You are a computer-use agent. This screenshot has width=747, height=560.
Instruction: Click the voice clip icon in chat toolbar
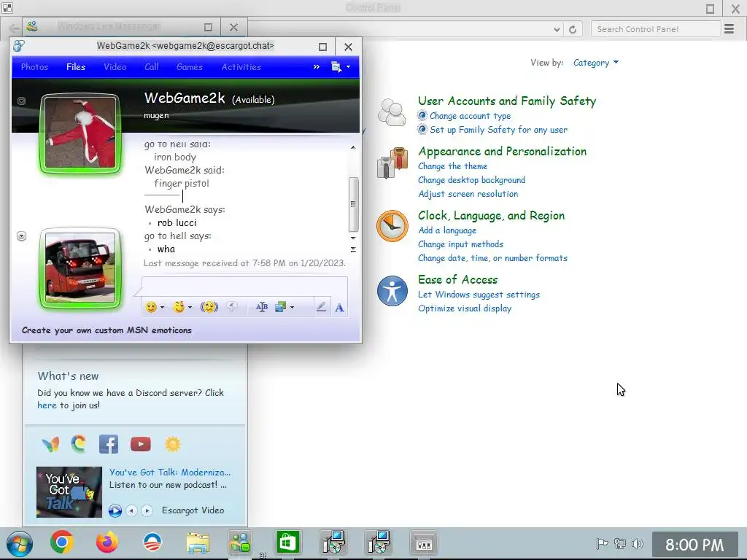click(x=232, y=307)
